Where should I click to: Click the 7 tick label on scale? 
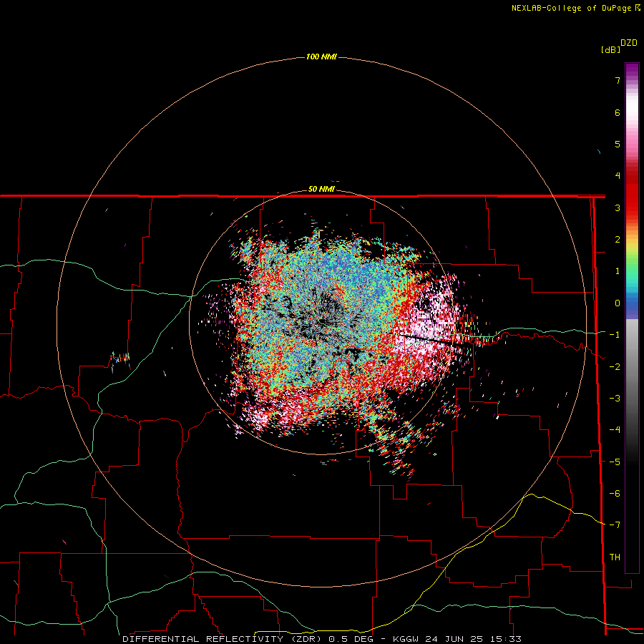[618, 80]
